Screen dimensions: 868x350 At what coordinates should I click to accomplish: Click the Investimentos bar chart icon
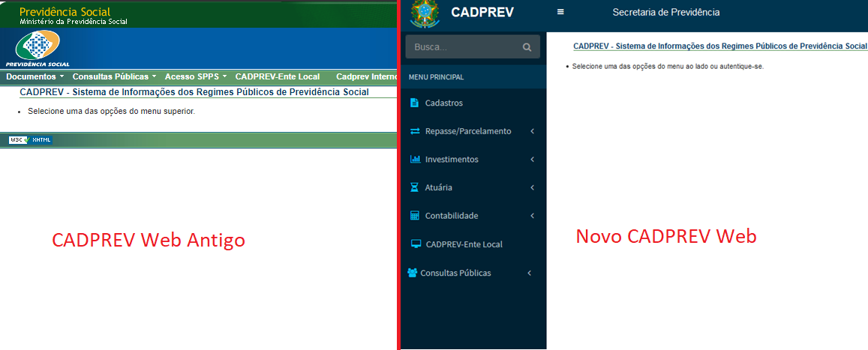click(x=415, y=159)
